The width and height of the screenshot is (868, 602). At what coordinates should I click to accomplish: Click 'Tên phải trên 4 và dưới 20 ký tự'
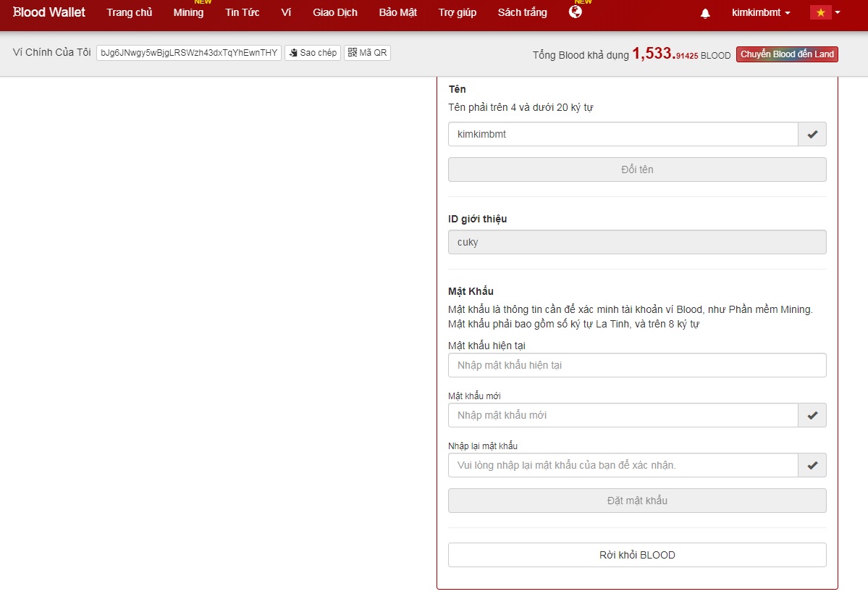[x=521, y=107]
